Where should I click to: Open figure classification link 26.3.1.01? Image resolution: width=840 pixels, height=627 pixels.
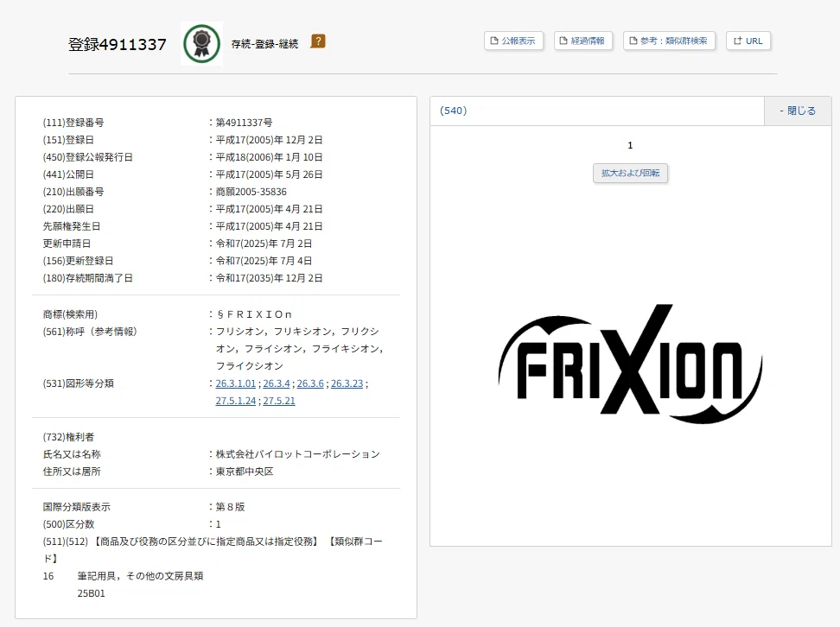coord(236,383)
